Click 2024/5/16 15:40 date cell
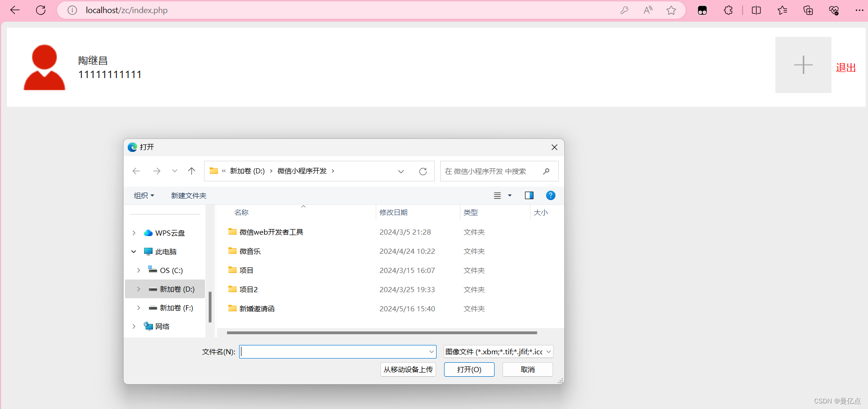The image size is (868, 409). [407, 309]
